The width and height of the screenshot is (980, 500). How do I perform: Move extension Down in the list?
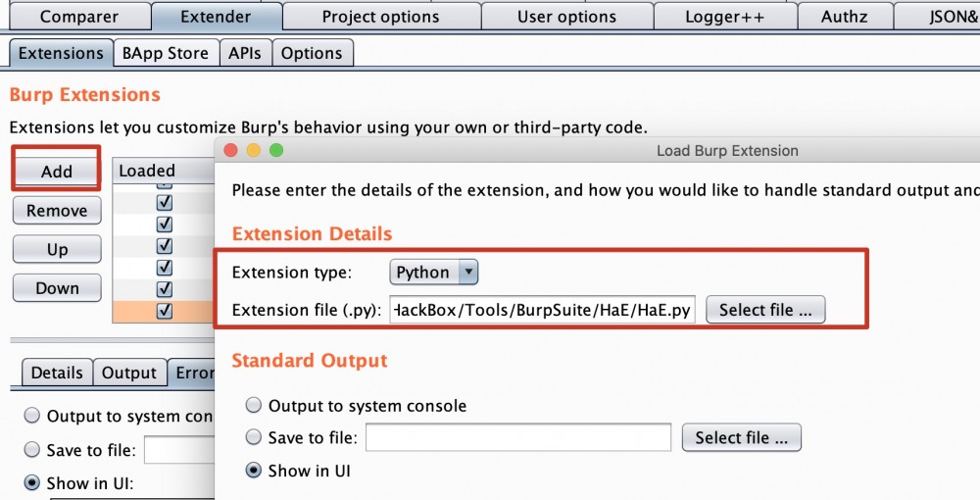(57, 288)
